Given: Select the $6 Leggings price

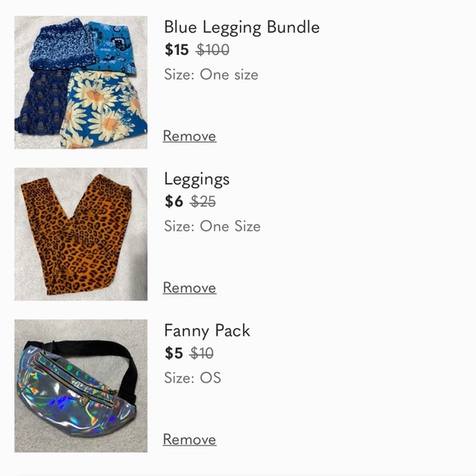Looking at the screenshot, I should (174, 202).
